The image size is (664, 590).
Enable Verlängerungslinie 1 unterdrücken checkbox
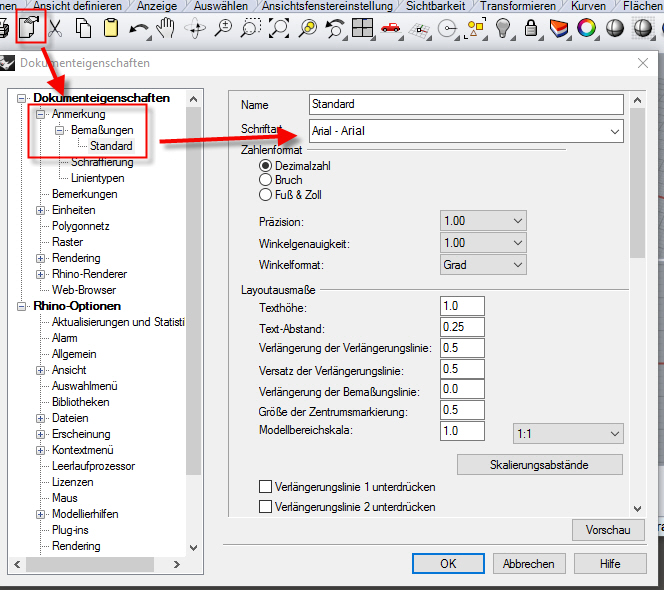(266, 487)
